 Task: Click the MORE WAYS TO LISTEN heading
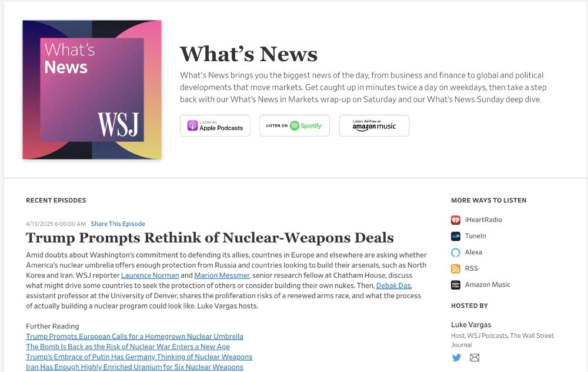pos(489,201)
